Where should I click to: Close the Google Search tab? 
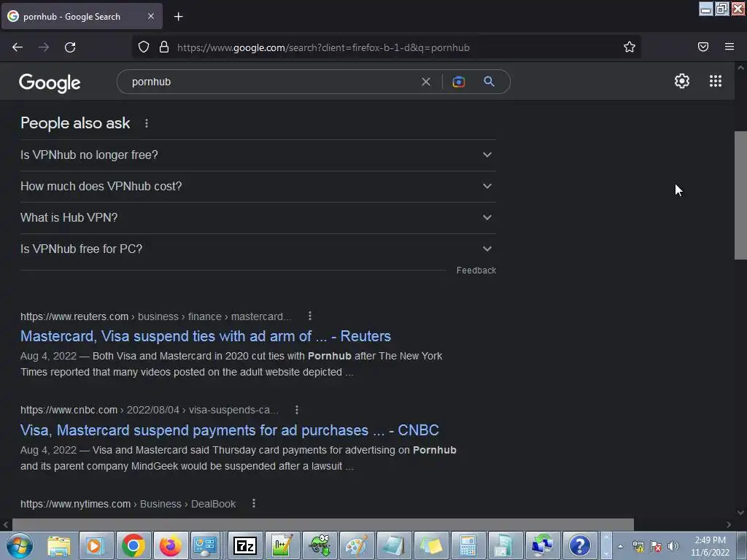(x=150, y=16)
